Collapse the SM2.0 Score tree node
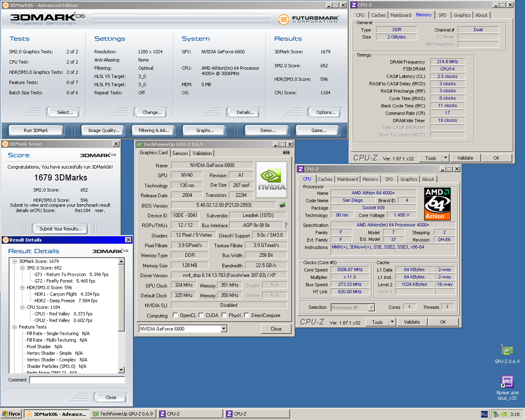Screen dimensions: 525x420 23,268
